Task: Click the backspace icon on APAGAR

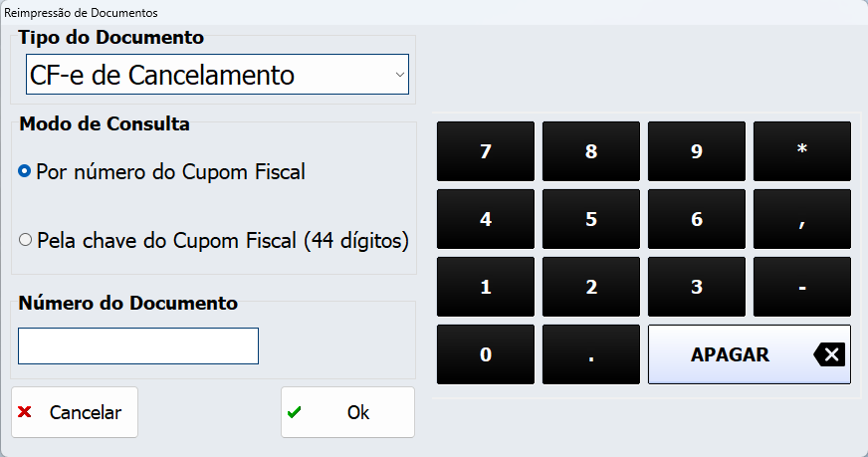Action: click(832, 354)
